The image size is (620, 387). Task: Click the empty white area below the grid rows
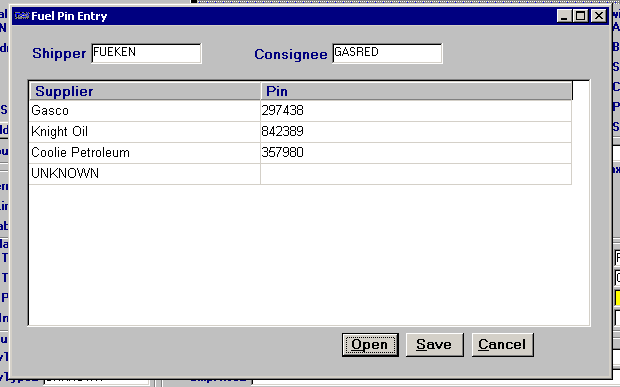click(308, 254)
